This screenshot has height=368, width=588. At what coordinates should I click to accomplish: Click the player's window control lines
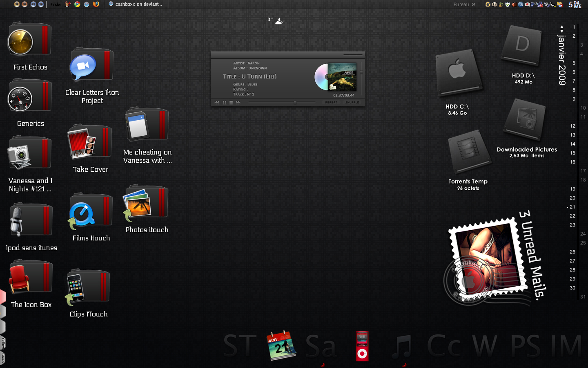tap(353, 55)
